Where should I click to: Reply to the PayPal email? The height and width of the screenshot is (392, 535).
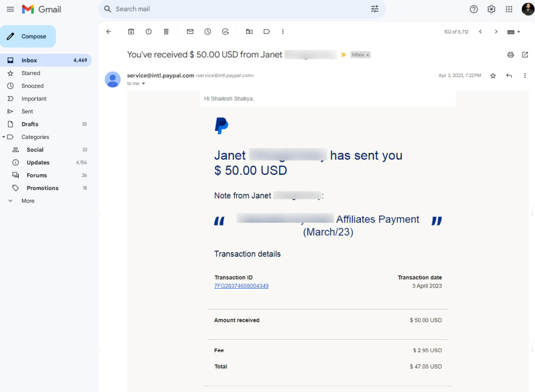[509, 76]
